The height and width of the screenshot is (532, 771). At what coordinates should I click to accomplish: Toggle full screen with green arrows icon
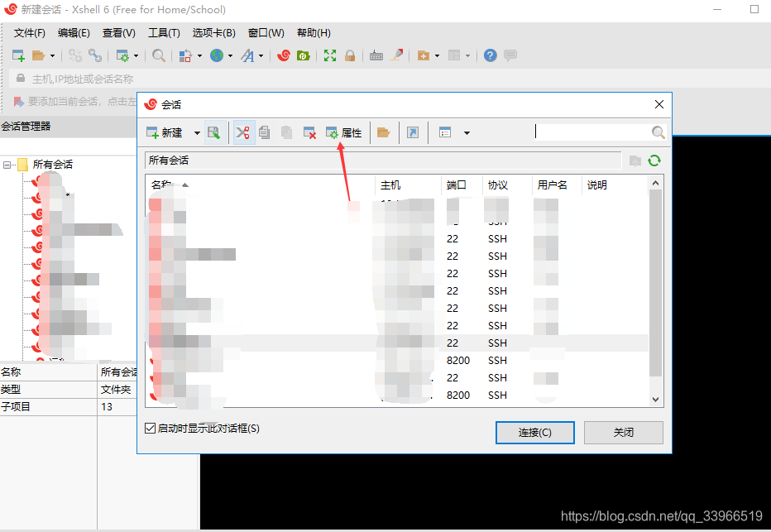pos(330,55)
